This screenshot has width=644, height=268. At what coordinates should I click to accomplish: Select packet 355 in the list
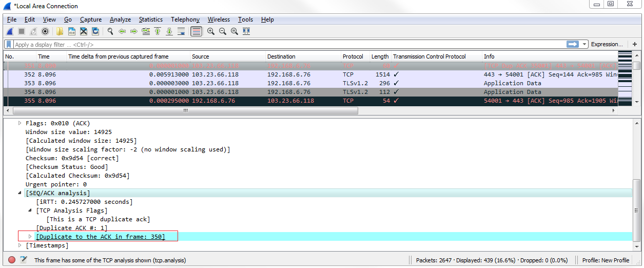(x=310, y=101)
